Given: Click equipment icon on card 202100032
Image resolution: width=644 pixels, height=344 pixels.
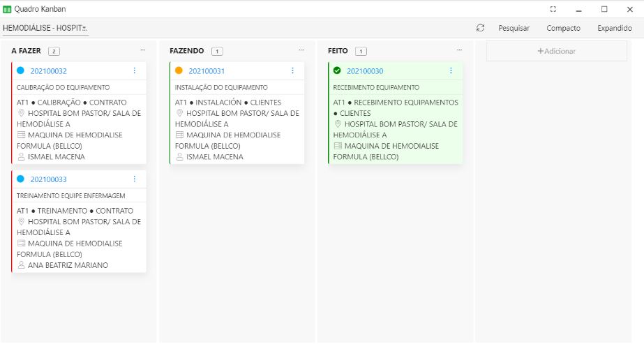Looking at the screenshot, I should pos(22,135).
